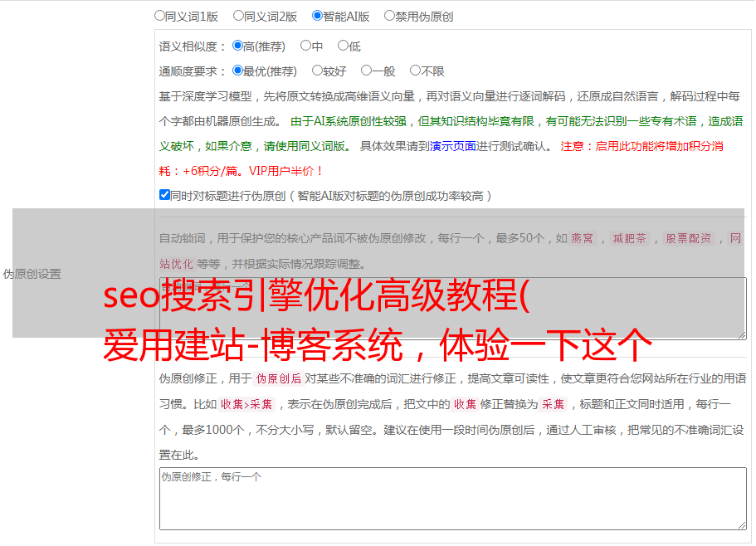Click the 伪原创后 highlighted tag
The width and height of the screenshot is (756, 546).
tap(278, 378)
